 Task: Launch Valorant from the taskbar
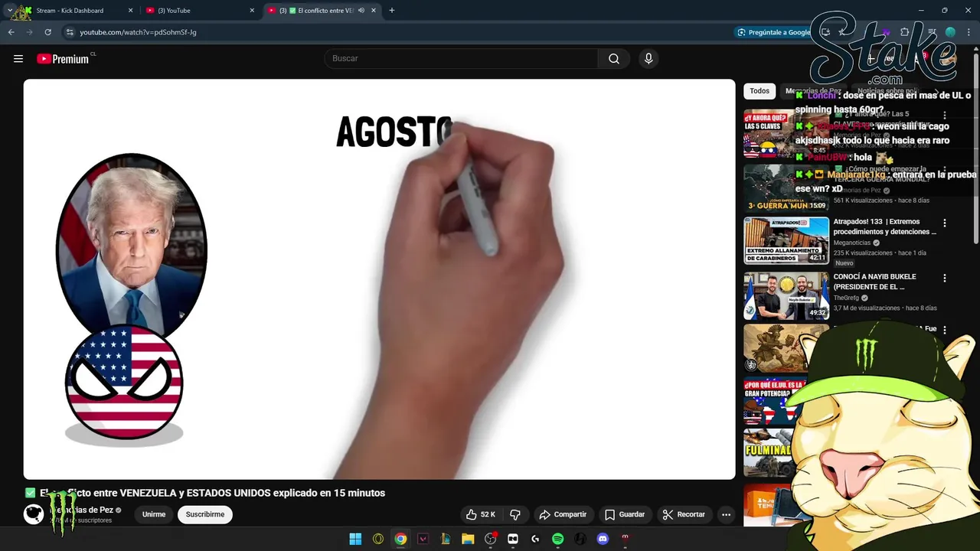click(x=423, y=539)
